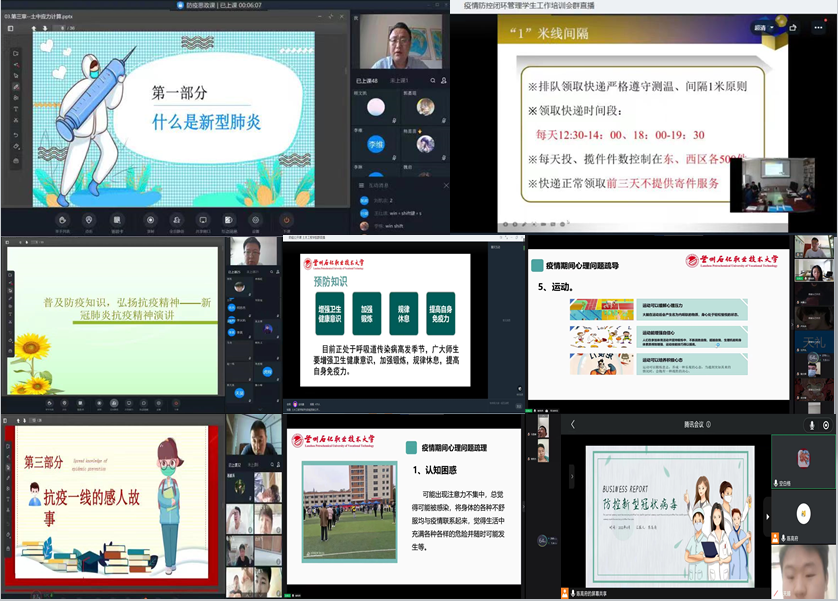
Task: Collapse the Tencent Meeting participant side panel
Action: pyautogui.click(x=767, y=515)
